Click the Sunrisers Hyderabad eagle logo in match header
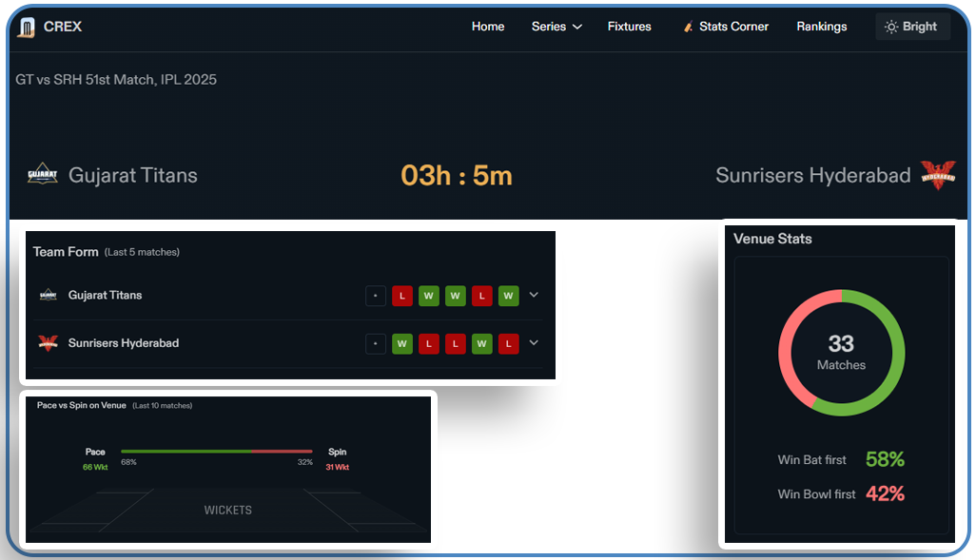976x560 pixels. [x=937, y=175]
